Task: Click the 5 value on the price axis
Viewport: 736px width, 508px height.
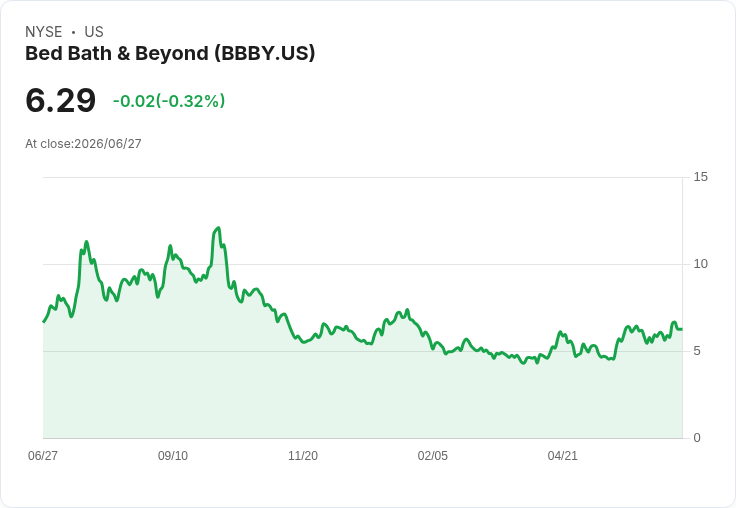Action: (x=697, y=351)
